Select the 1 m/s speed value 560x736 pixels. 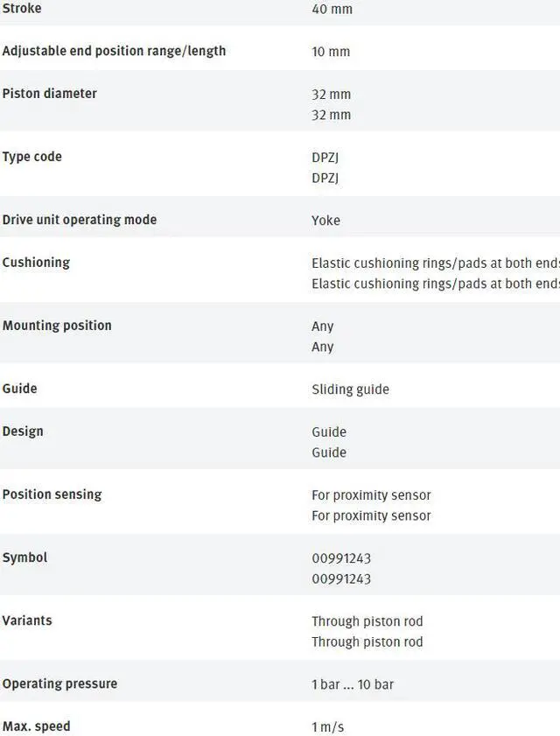pos(327,727)
